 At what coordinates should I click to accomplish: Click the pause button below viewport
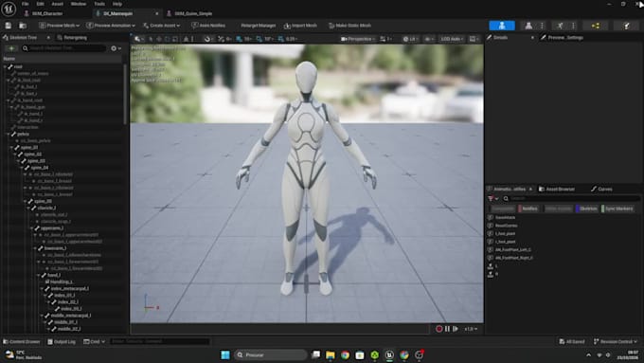point(447,329)
